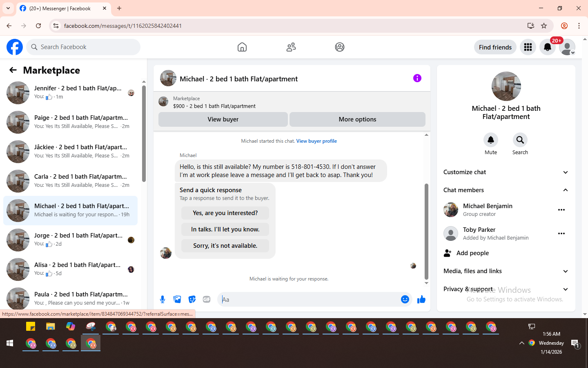The width and height of the screenshot is (588, 368).
Task: Choose a sticker icon in composer
Action: click(192, 299)
